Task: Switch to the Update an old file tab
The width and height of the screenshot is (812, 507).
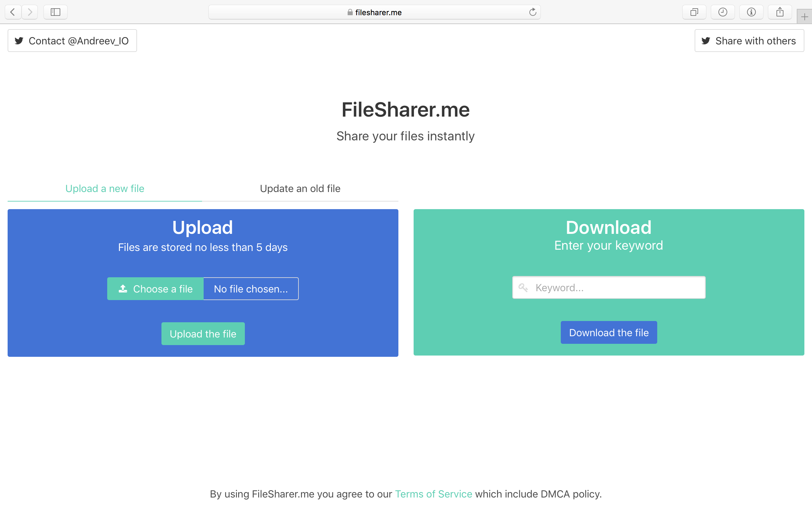Action: coord(300,189)
